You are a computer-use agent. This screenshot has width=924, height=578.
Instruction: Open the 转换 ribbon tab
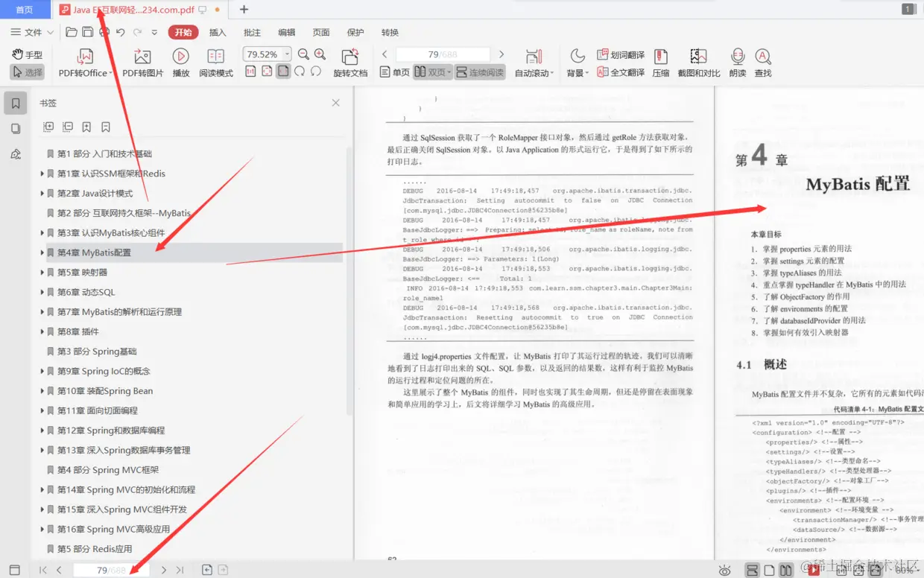coord(390,32)
